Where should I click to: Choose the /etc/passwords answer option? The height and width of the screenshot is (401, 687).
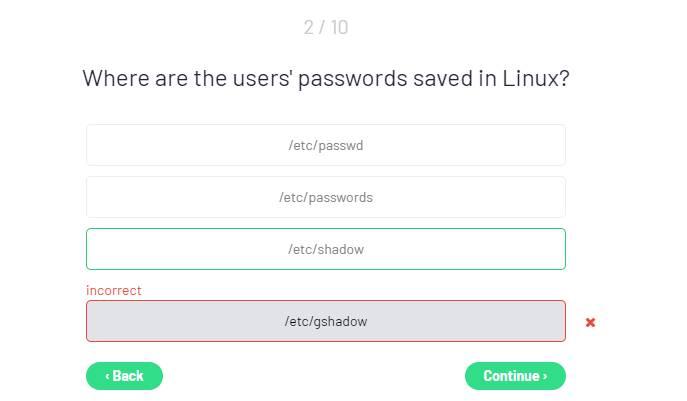tap(326, 197)
